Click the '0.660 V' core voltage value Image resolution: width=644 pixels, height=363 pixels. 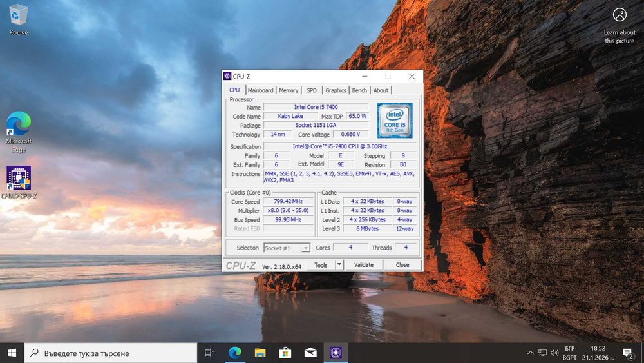(x=350, y=134)
